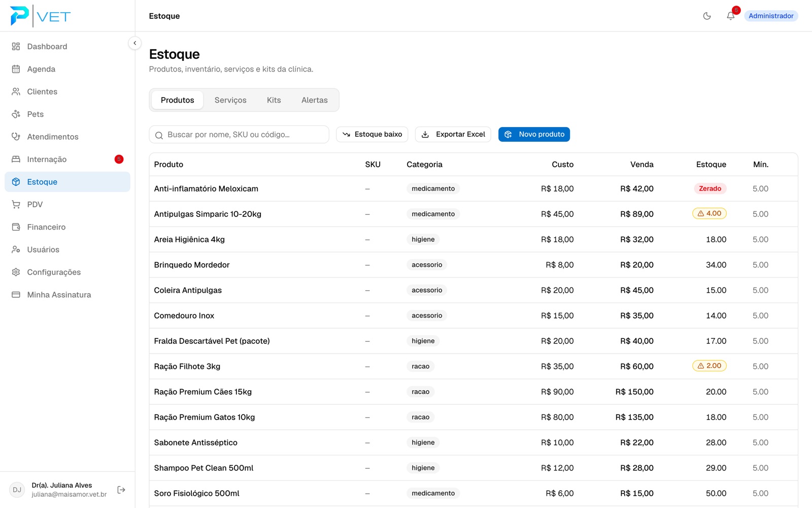Toggle the Estoque baixo filter
Screen dimensions: 812x508
(372, 134)
